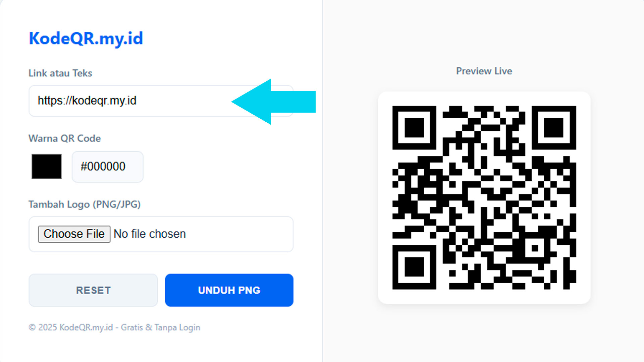Open the black QR color picker swatch
Screen dimensions: 644x362
[x=47, y=166]
